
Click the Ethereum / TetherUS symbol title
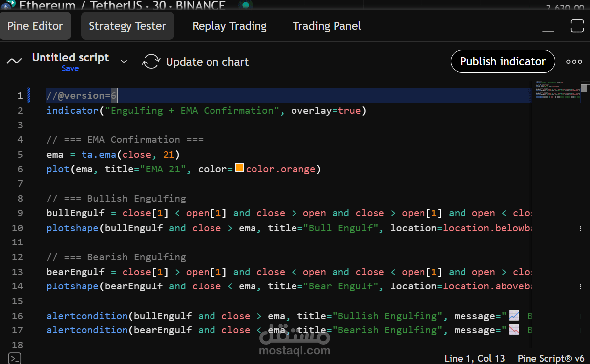click(122, 5)
